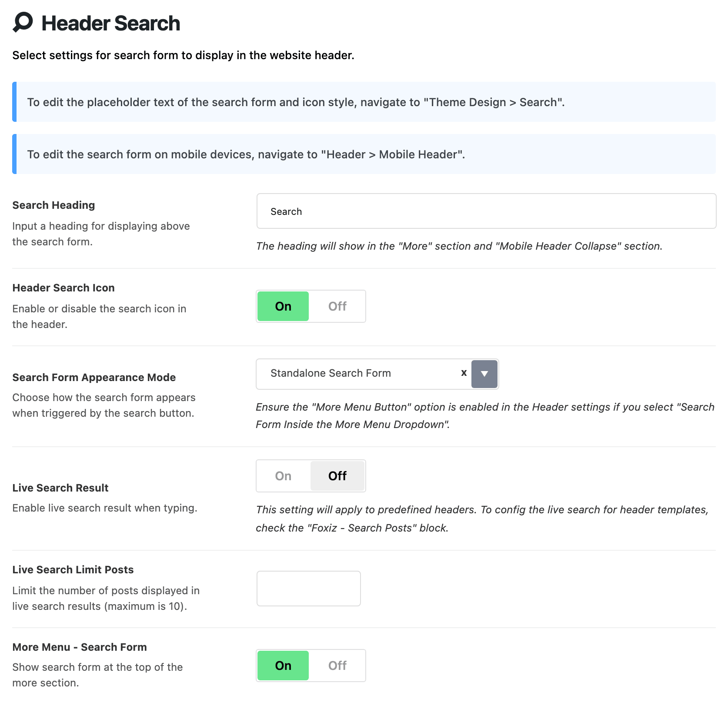
Task: Click "Enable or disable the search icon" description
Action: [99, 316]
